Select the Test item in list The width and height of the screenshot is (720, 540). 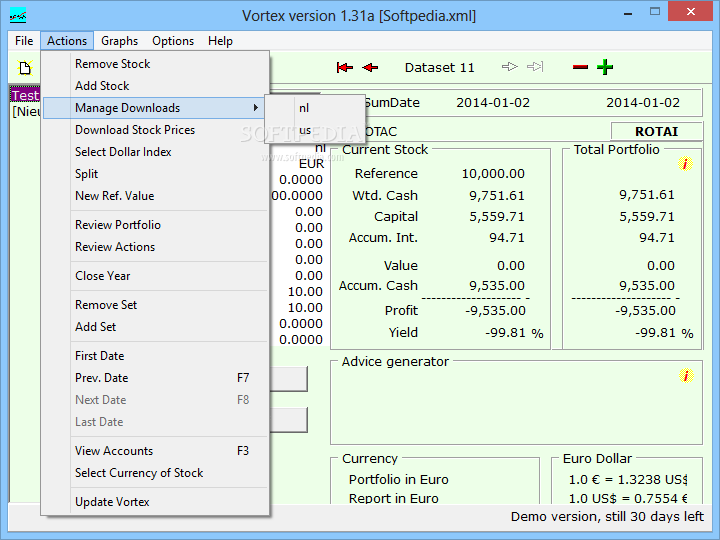tap(25, 95)
